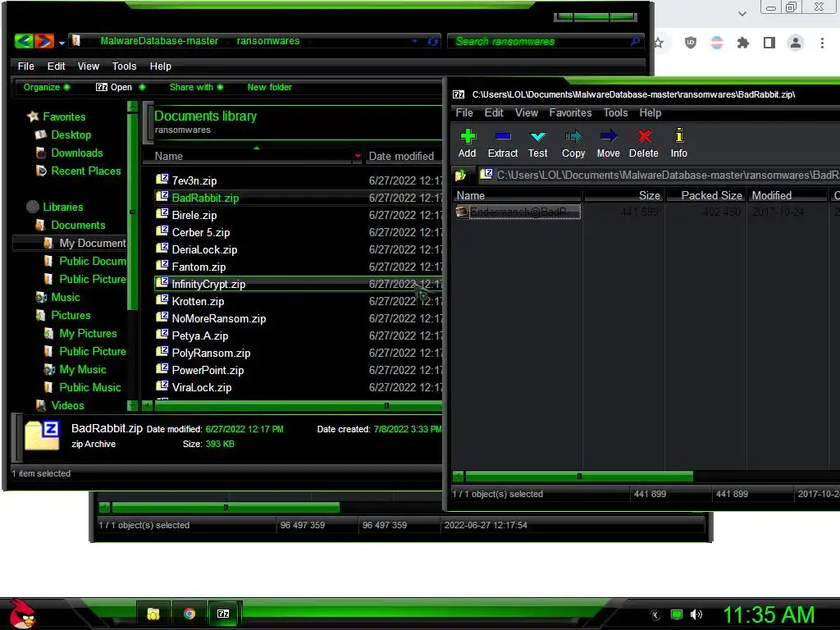840x630 pixels.
Task: Click the ransomwares breadcrumb segment
Action: click(268, 41)
